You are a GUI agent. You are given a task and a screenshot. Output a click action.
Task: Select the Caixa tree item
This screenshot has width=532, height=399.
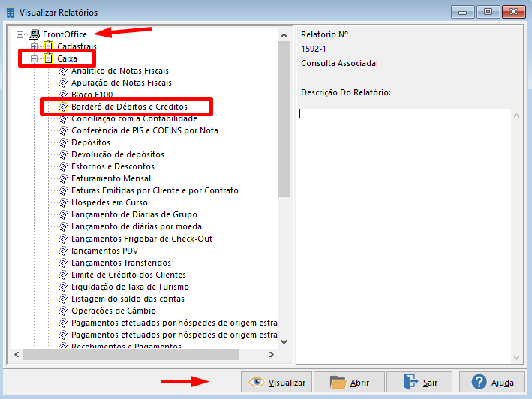click(x=68, y=58)
